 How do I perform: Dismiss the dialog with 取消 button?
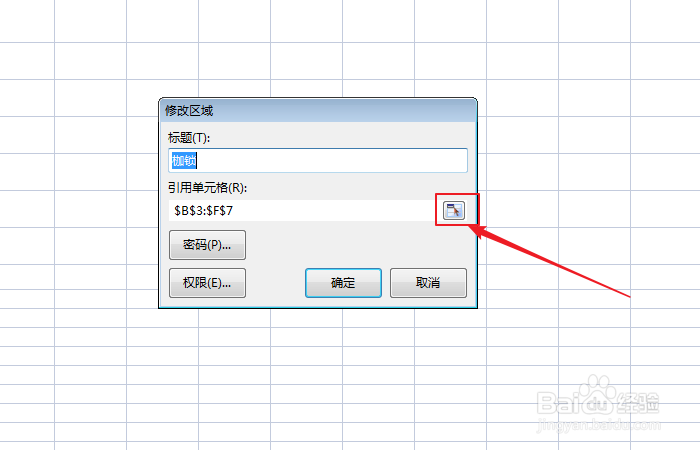pos(428,283)
